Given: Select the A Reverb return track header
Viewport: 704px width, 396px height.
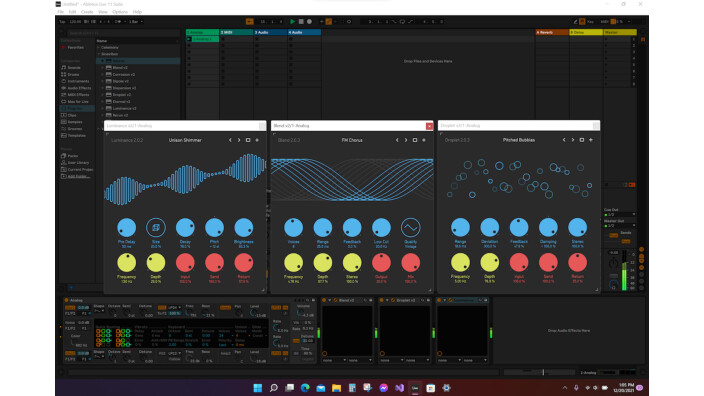Looking at the screenshot, I should click(x=552, y=32).
